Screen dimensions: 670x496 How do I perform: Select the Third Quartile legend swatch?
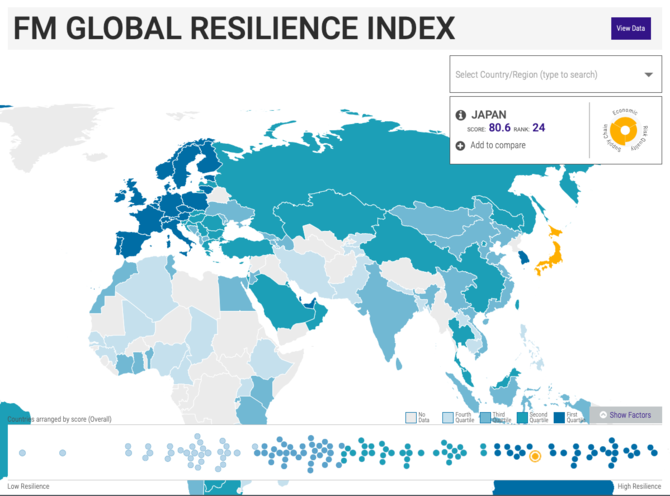(x=485, y=417)
